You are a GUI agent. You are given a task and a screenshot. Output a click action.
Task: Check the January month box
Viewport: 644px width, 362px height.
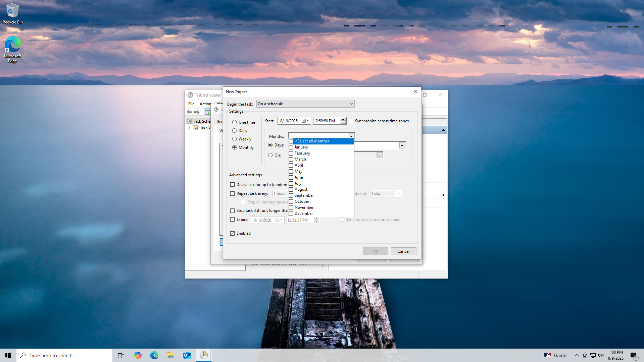[291, 147]
